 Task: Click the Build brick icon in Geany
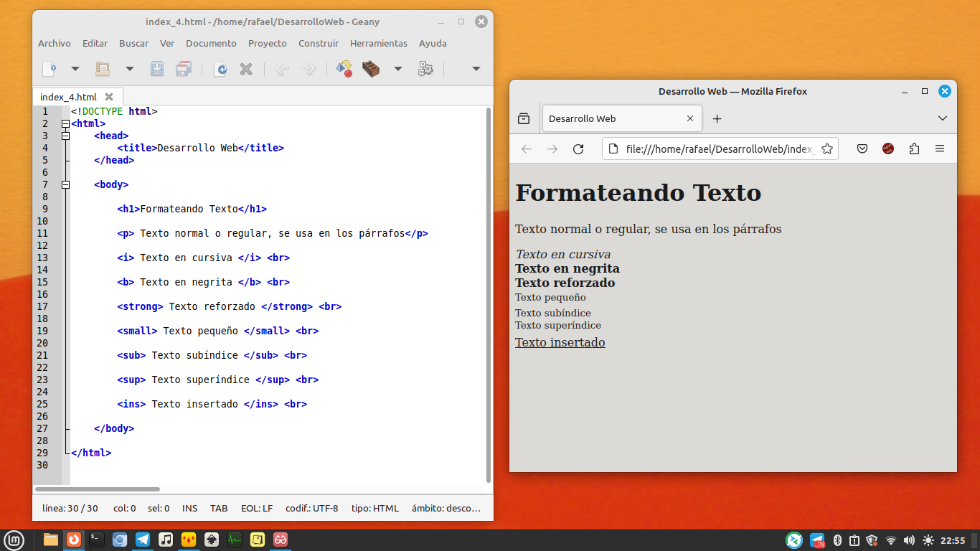(371, 69)
